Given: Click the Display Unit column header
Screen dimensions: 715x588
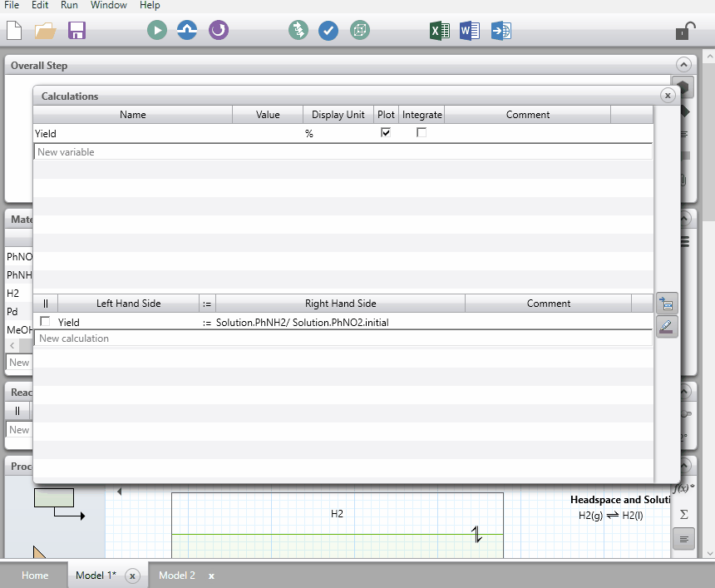Looking at the screenshot, I should click(338, 115).
